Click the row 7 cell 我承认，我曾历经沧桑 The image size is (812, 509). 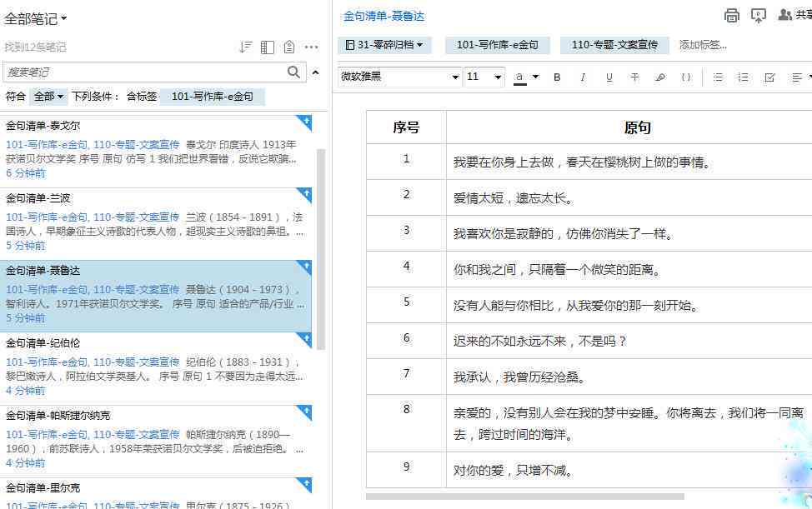(629, 377)
